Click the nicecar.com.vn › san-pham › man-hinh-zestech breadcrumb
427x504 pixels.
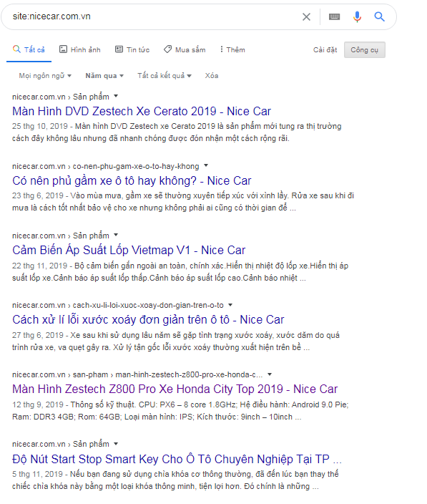point(137,374)
